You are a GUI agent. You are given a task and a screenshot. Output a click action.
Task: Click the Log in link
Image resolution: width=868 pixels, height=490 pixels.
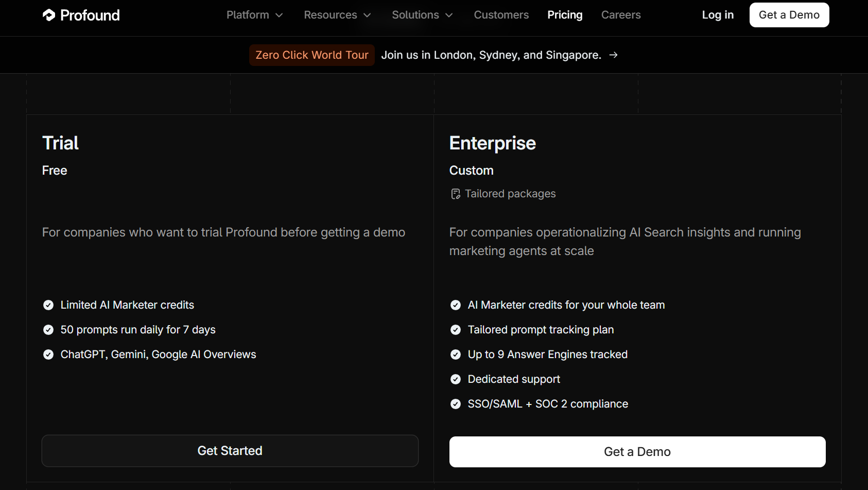(718, 15)
